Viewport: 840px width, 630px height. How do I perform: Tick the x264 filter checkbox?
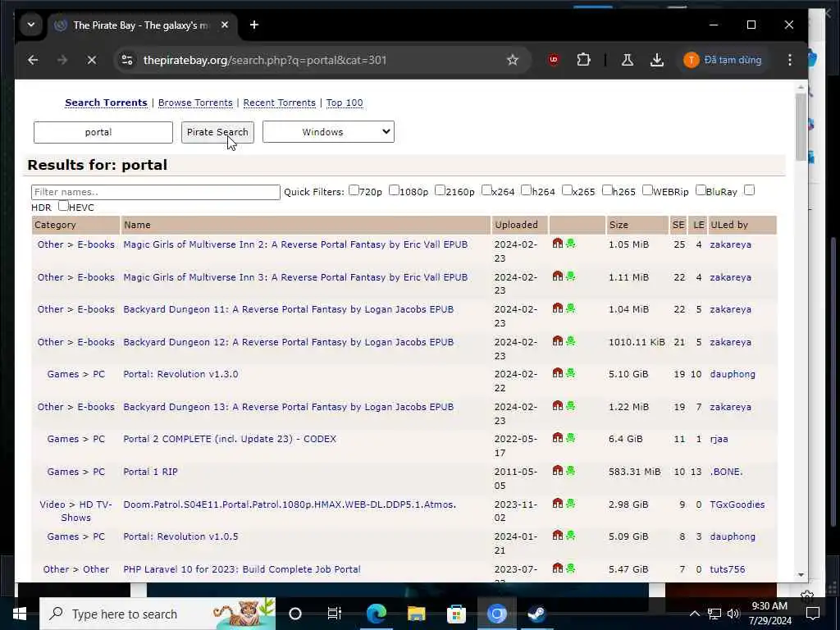[x=486, y=190]
